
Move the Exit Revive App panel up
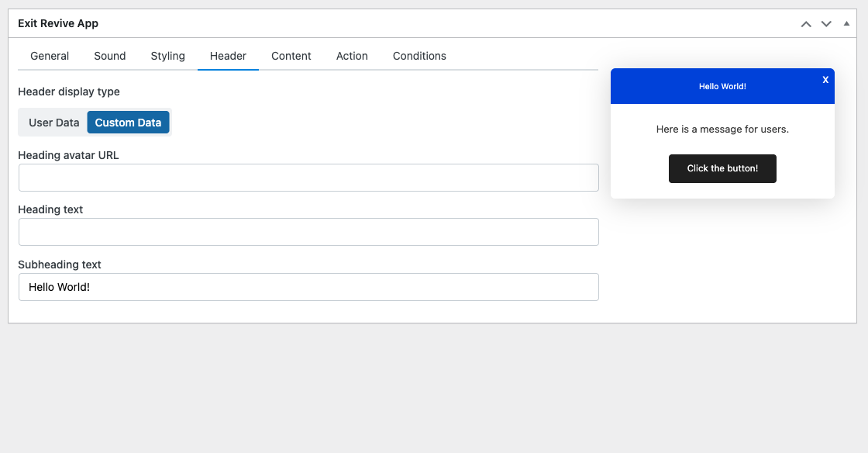806,24
